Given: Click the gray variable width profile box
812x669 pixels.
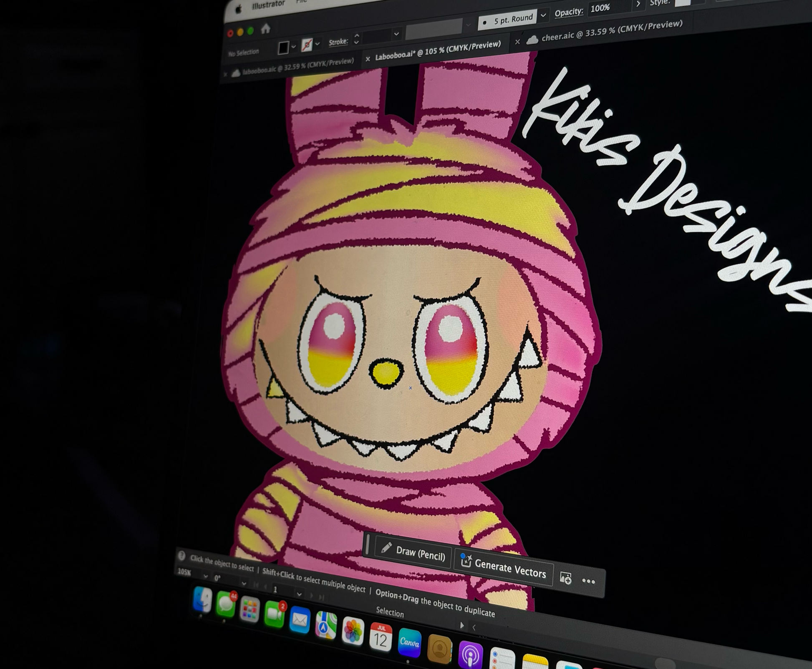Looking at the screenshot, I should pyautogui.click(x=434, y=29).
